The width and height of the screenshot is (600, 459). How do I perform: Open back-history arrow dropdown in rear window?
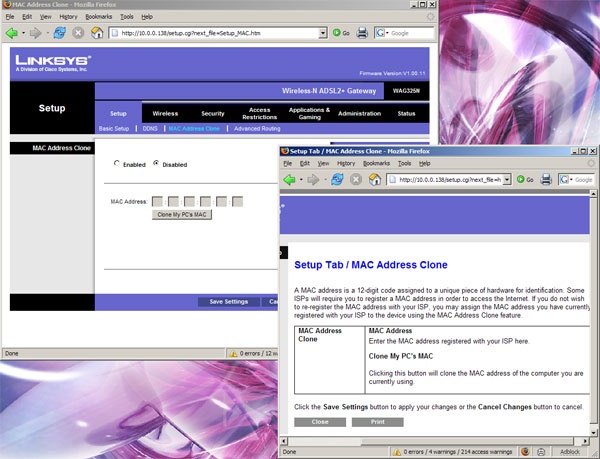[x=23, y=33]
